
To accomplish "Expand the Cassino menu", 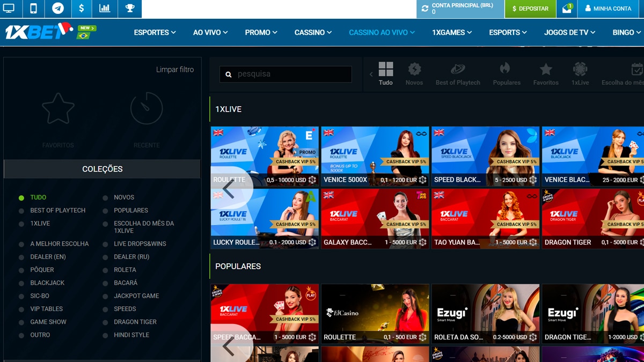I will (x=313, y=32).
